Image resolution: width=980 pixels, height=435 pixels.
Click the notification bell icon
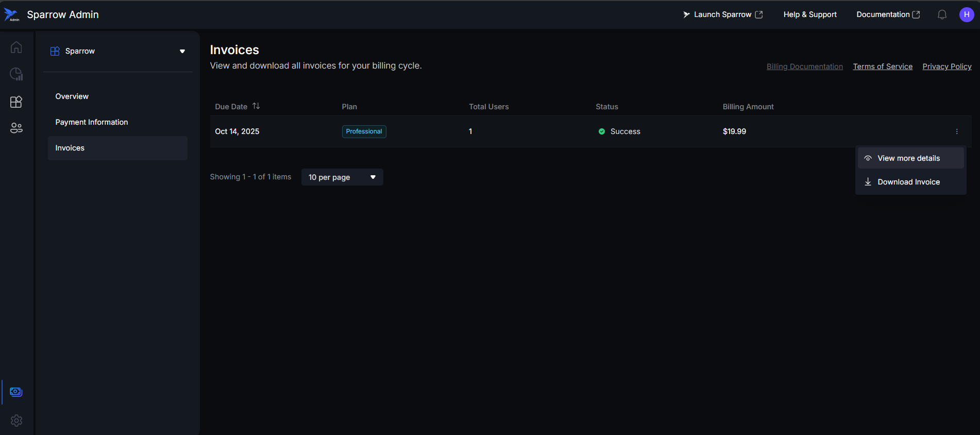[942, 14]
